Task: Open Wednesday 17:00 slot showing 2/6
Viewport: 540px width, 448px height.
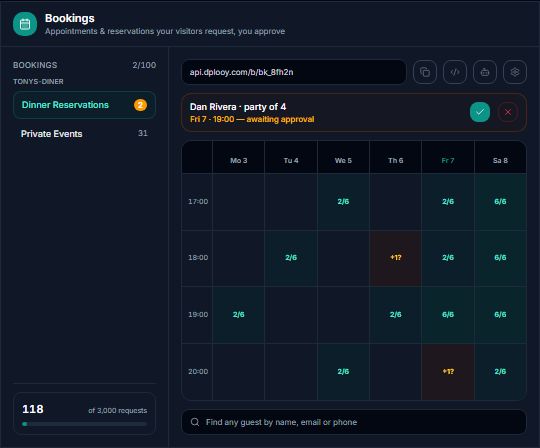Action: 343,202
